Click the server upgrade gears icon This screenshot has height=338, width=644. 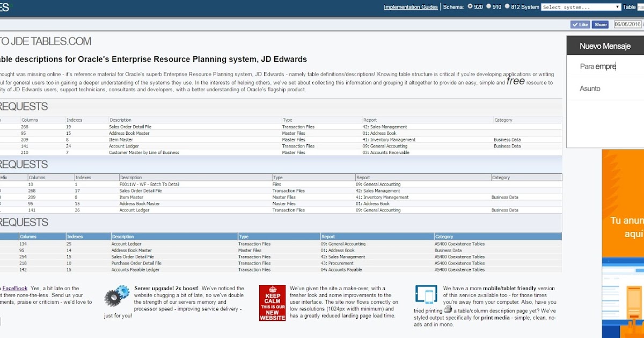(117, 296)
